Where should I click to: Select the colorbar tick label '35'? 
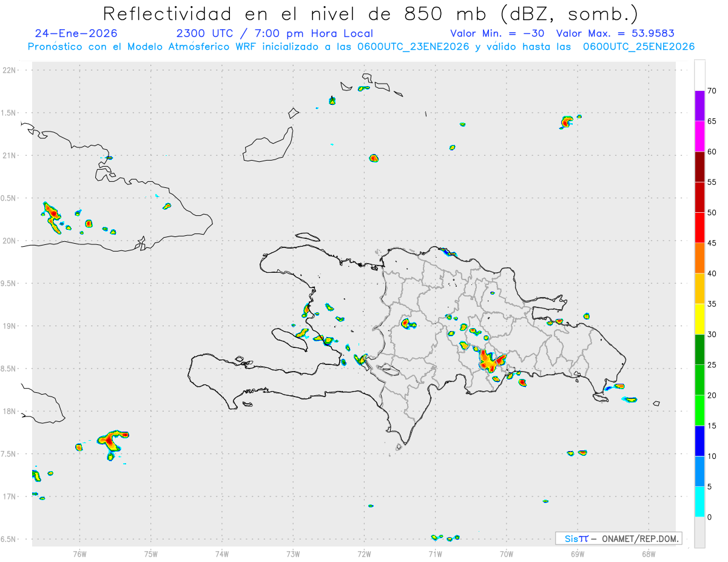click(712, 304)
